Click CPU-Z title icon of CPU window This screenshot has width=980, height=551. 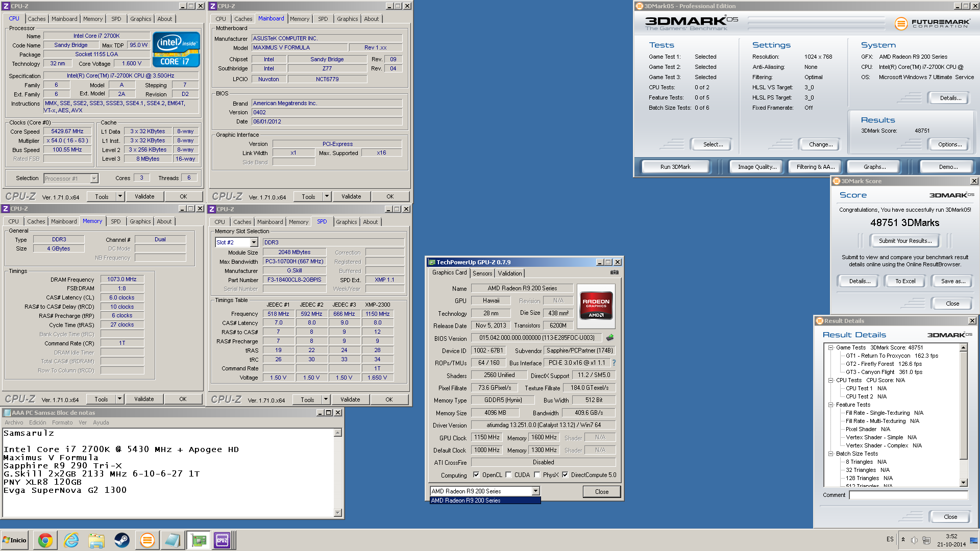coord(6,6)
